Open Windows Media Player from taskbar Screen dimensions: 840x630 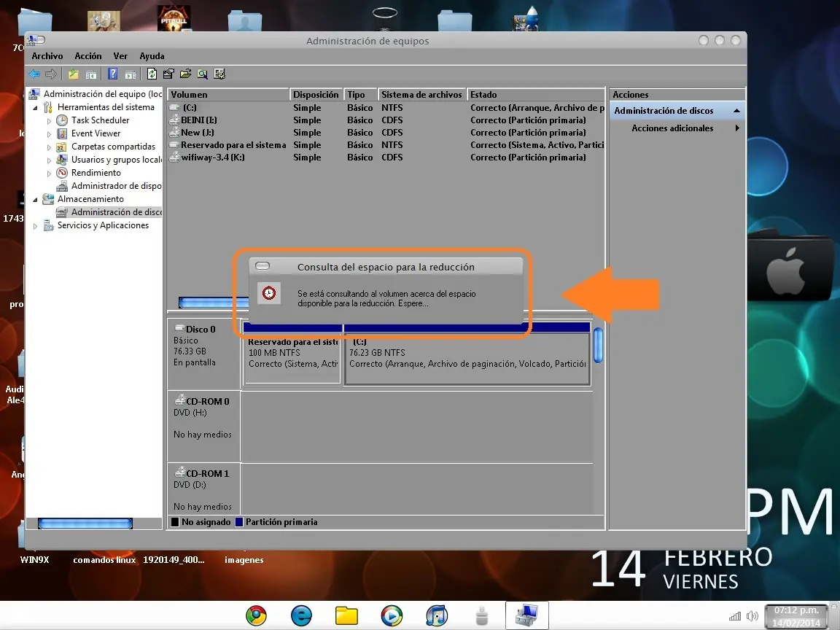(392, 615)
